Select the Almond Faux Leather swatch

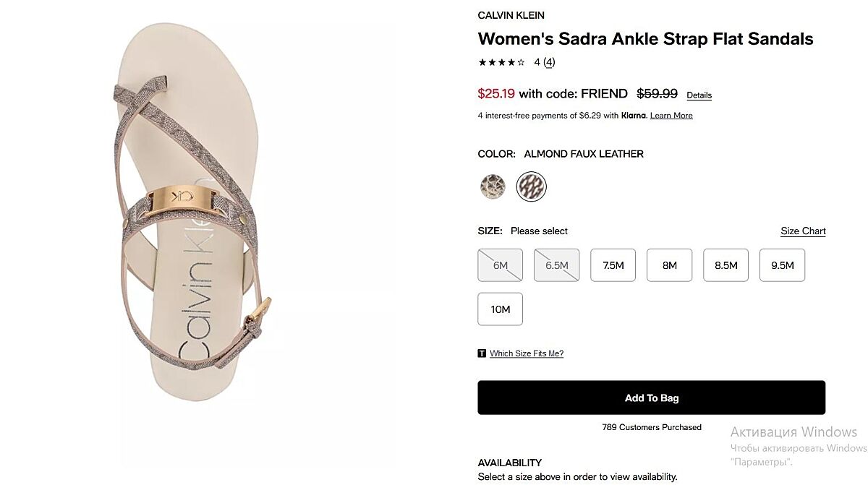point(532,187)
